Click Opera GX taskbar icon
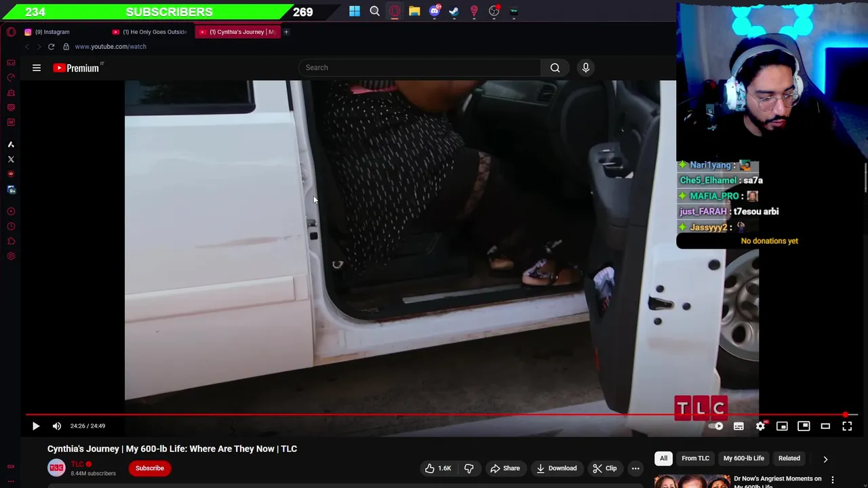 pyautogui.click(x=395, y=11)
